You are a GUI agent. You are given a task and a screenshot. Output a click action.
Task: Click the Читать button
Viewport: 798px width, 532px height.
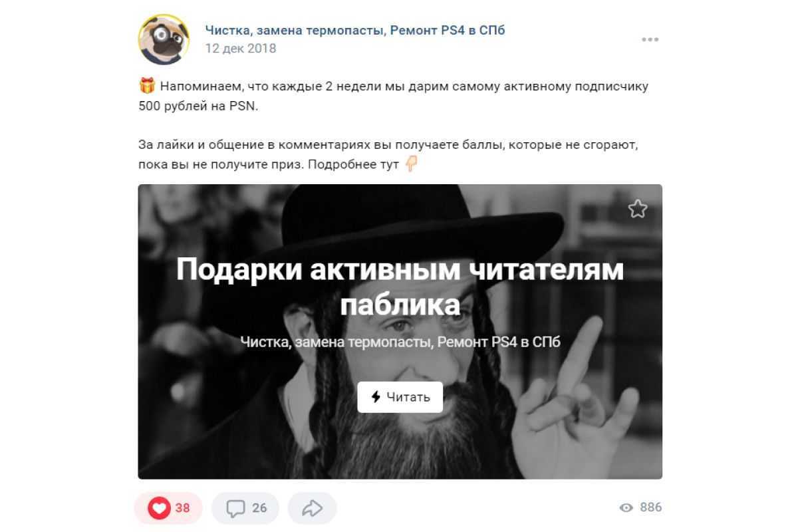400,397
